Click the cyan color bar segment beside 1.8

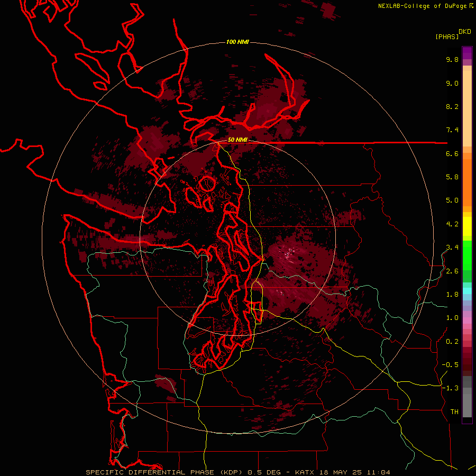[x=467, y=291]
